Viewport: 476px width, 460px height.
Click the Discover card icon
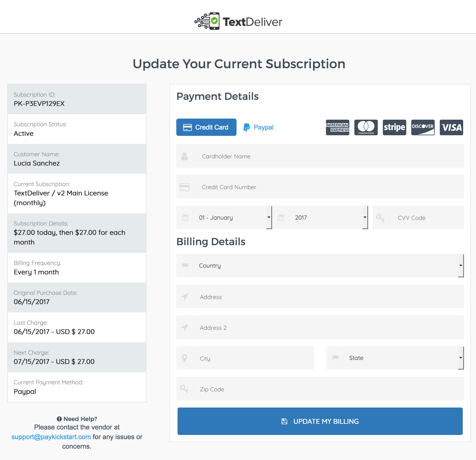(x=423, y=127)
